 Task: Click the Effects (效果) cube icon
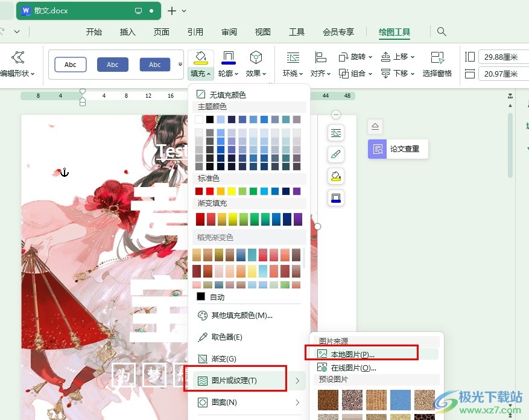point(256,58)
